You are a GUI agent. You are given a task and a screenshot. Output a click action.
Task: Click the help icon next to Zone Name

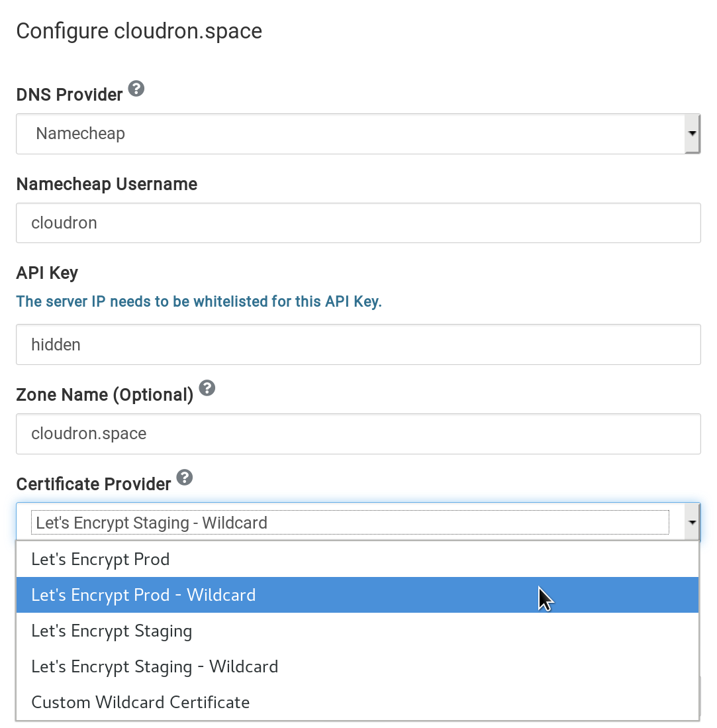coord(207,388)
